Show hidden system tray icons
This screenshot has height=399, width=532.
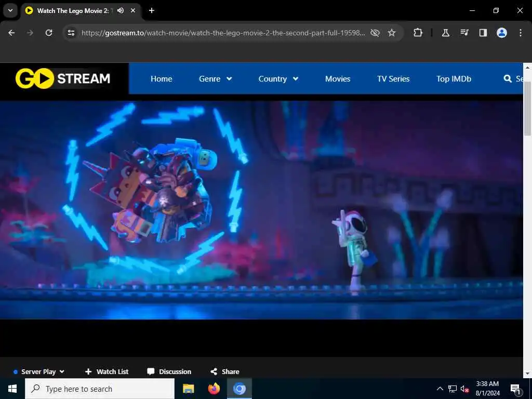click(440, 389)
